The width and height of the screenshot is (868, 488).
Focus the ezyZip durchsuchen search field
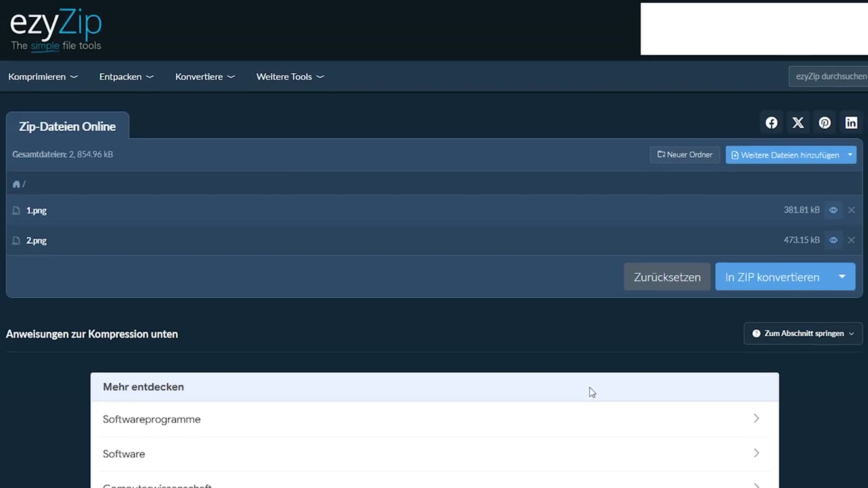pos(829,76)
